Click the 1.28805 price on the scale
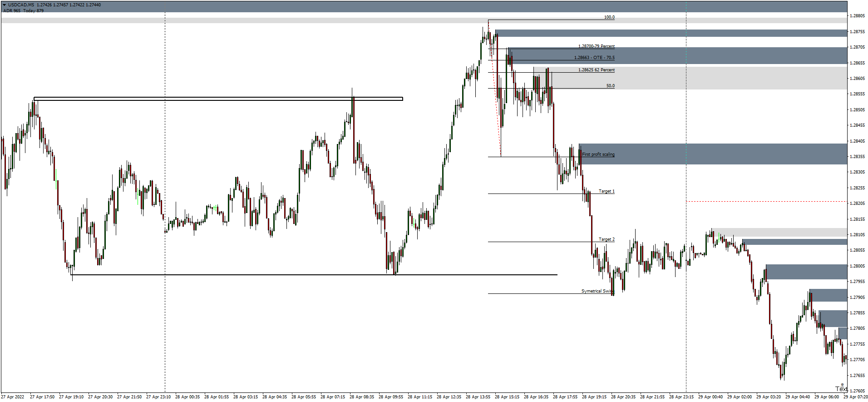This screenshot has width=868, height=402. pos(858,16)
